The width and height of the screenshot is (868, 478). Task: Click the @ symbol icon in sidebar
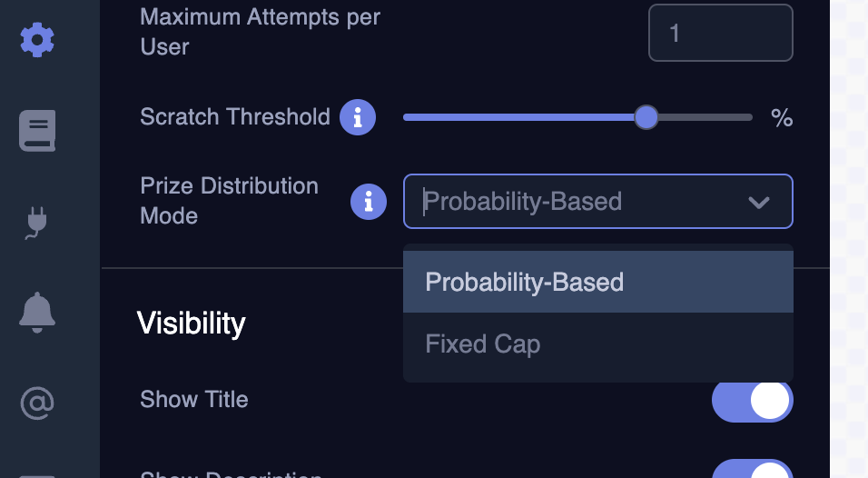click(x=37, y=403)
